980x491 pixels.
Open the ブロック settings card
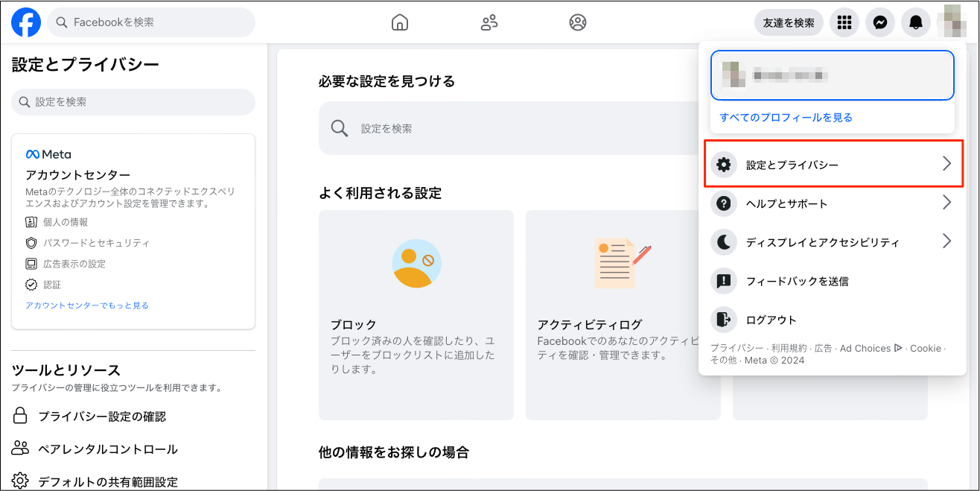point(416,315)
